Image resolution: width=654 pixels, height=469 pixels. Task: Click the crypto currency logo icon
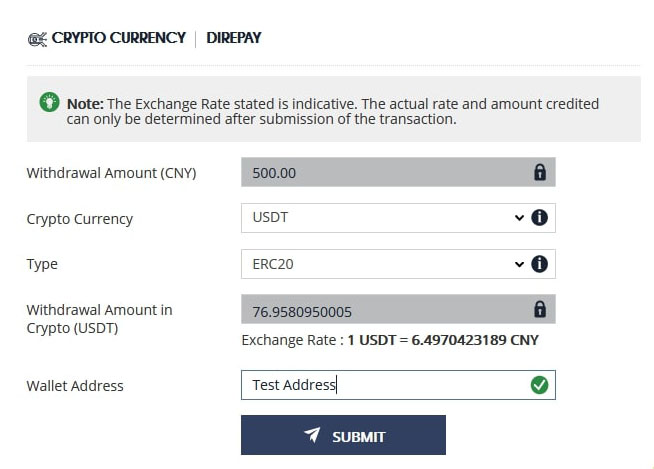pos(37,39)
